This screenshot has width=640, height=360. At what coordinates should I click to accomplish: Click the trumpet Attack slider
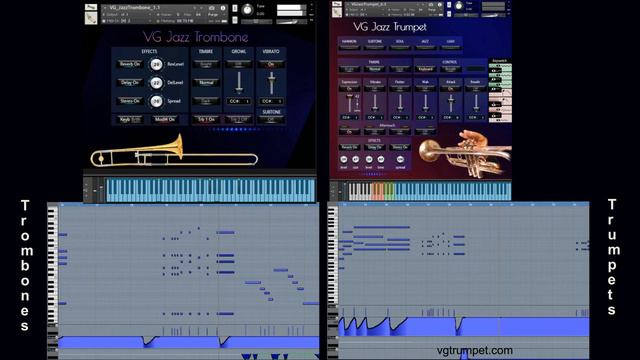click(451, 103)
